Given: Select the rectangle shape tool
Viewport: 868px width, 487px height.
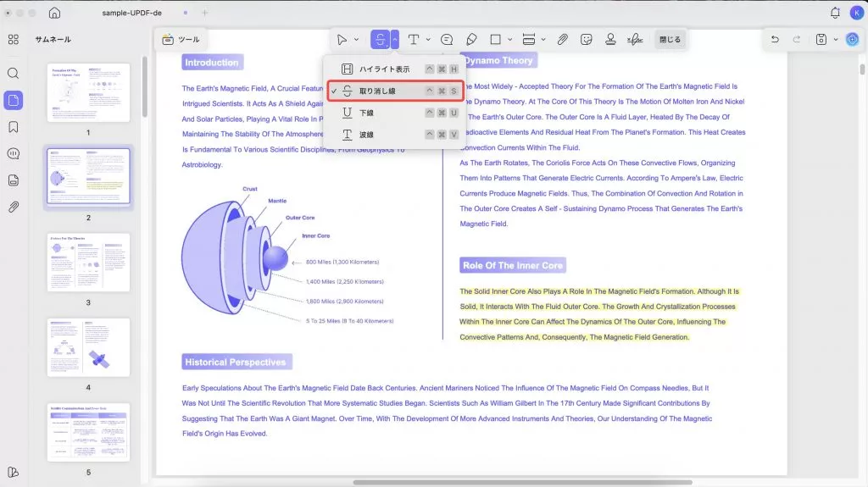Looking at the screenshot, I should 495,39.
